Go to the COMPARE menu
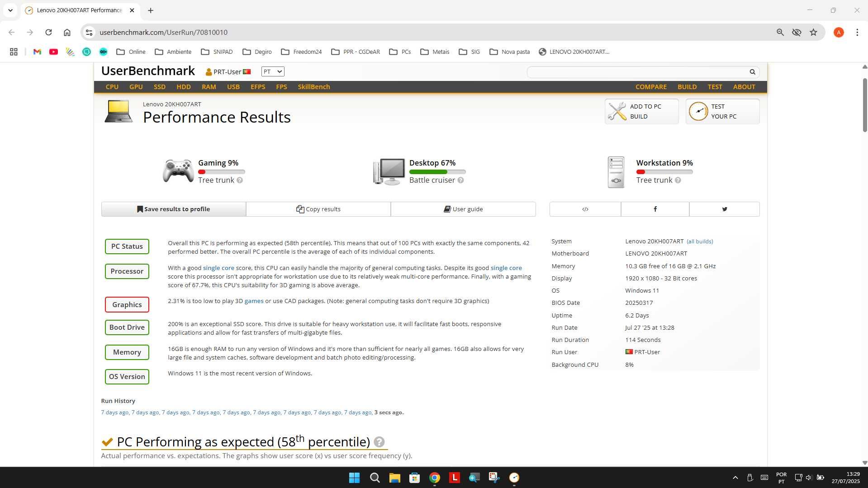Viewport: 868px width, 488px height. tap(651, 87)
